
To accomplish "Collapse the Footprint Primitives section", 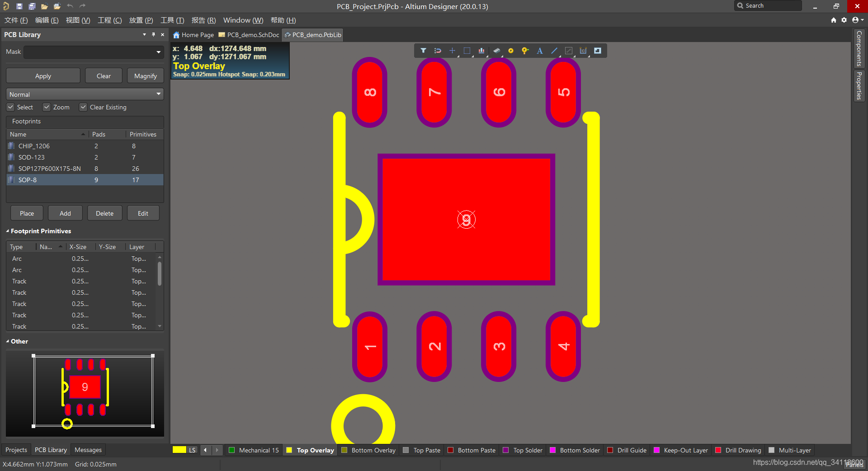I will pos(8,231).
